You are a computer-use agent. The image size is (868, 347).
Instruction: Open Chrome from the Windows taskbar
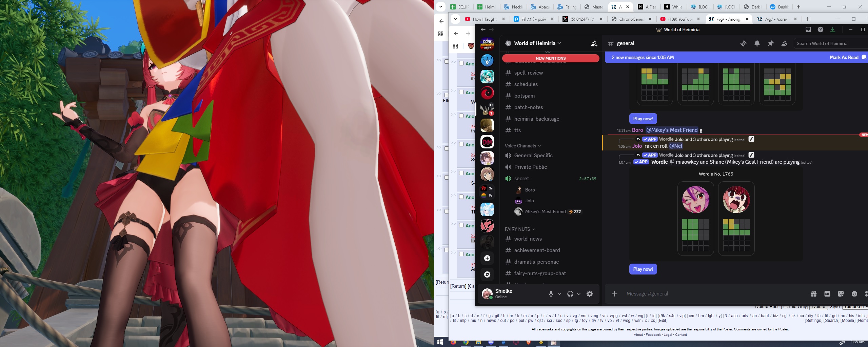tap(466, 343)
